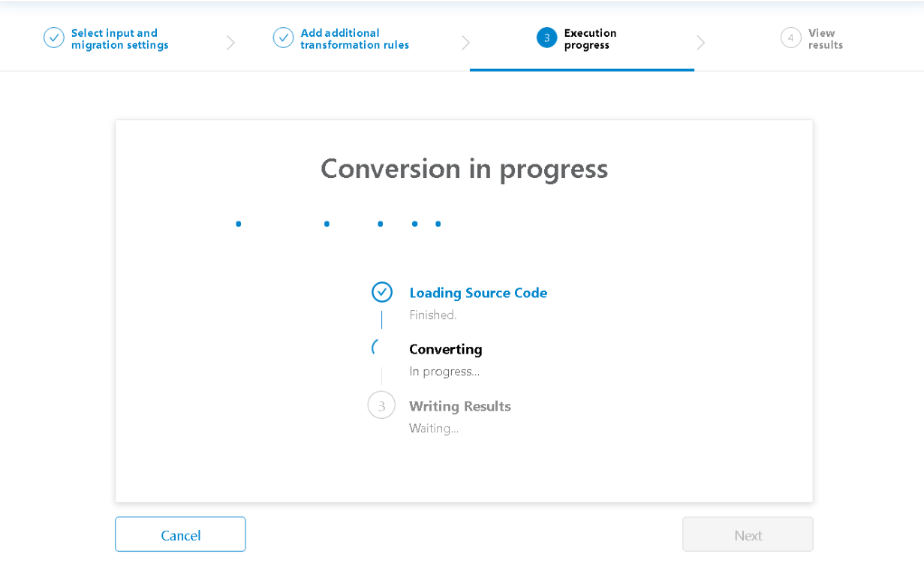Select the Execution progress step
Image resolution: width=924 pixels, height=563 pixels.
(590, 39)
